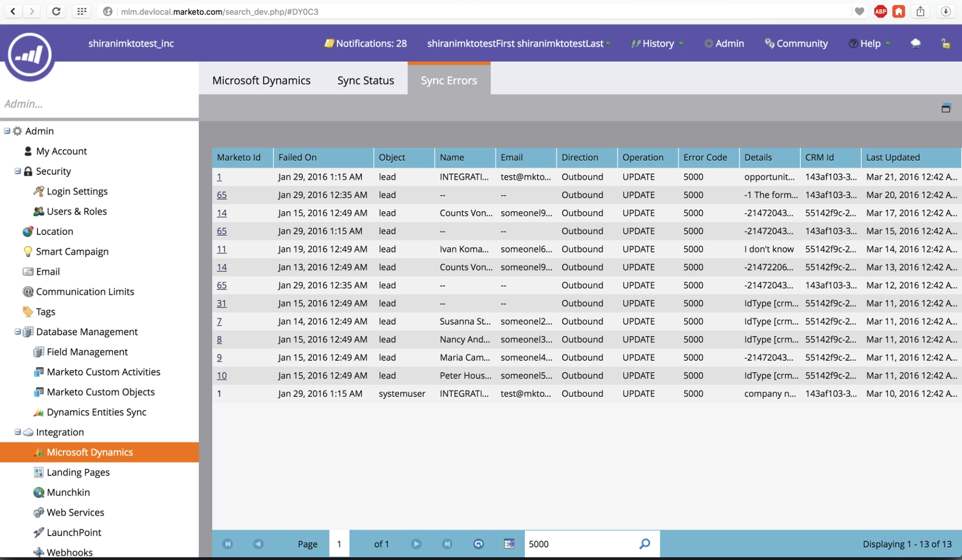Click the Notifications: 28 link

pyautogui.click(x=366, y=44)
